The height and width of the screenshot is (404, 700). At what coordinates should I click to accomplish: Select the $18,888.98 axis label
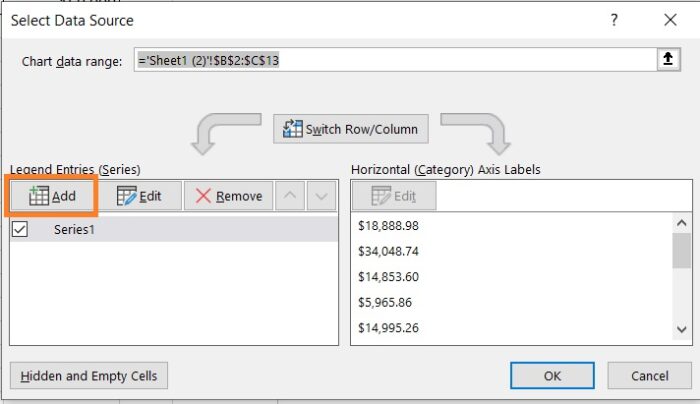(x=389, y=226)
